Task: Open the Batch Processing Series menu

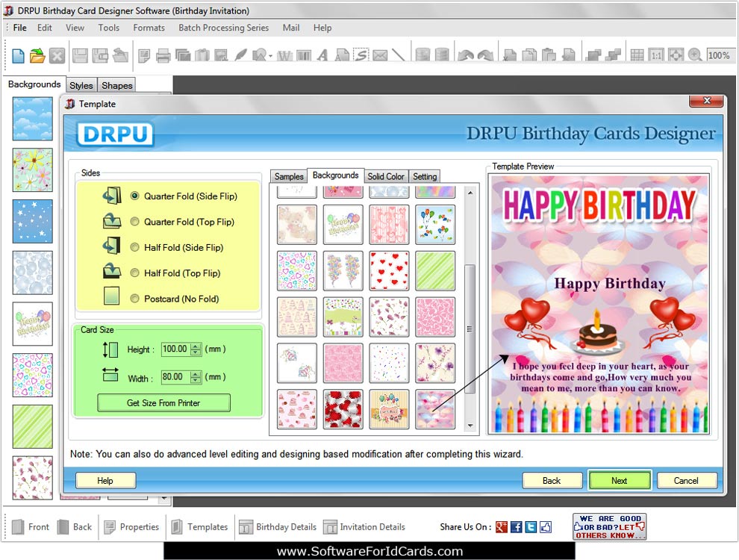Action: point(223,28)
